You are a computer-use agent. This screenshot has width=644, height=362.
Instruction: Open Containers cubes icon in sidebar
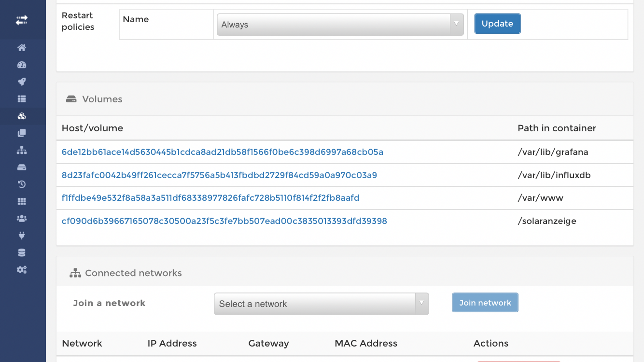click(22, 116)
